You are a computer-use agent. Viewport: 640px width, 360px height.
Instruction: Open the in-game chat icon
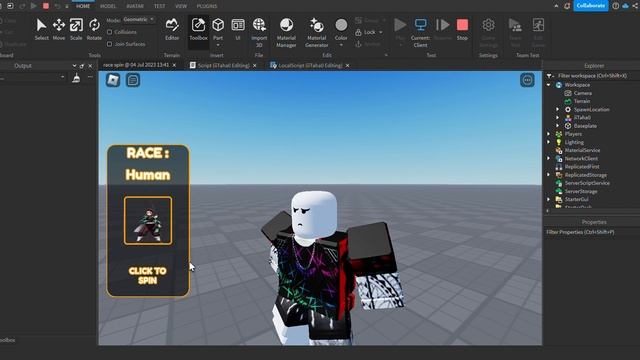coord(133,80)
